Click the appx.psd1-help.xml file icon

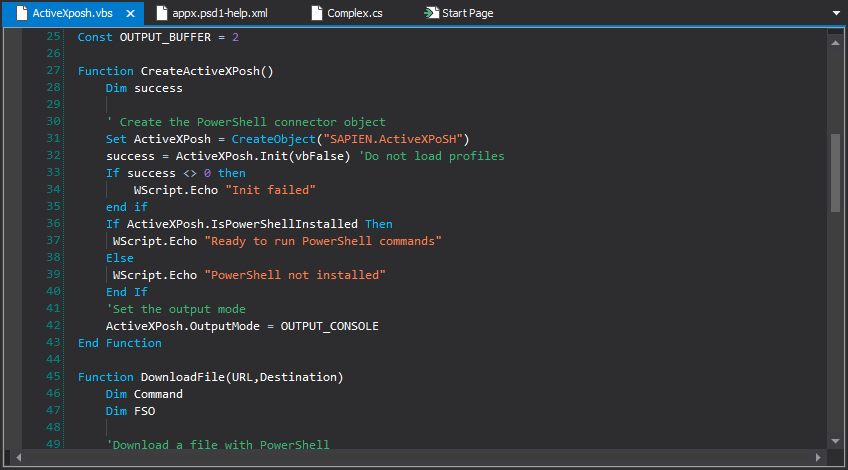click(x=162, y=13)
